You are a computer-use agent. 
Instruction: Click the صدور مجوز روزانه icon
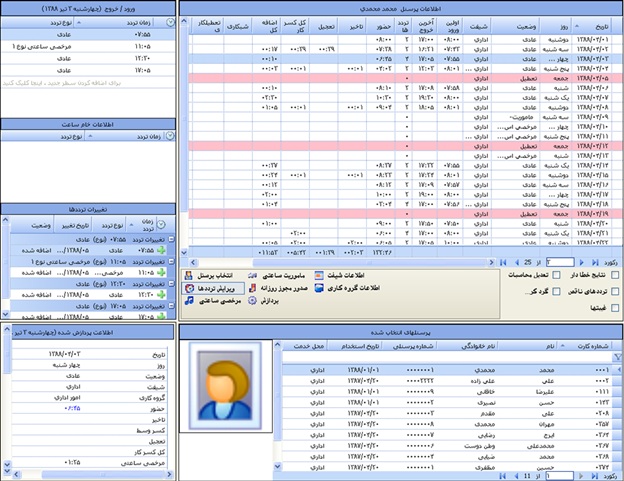[x=252, y=288]
